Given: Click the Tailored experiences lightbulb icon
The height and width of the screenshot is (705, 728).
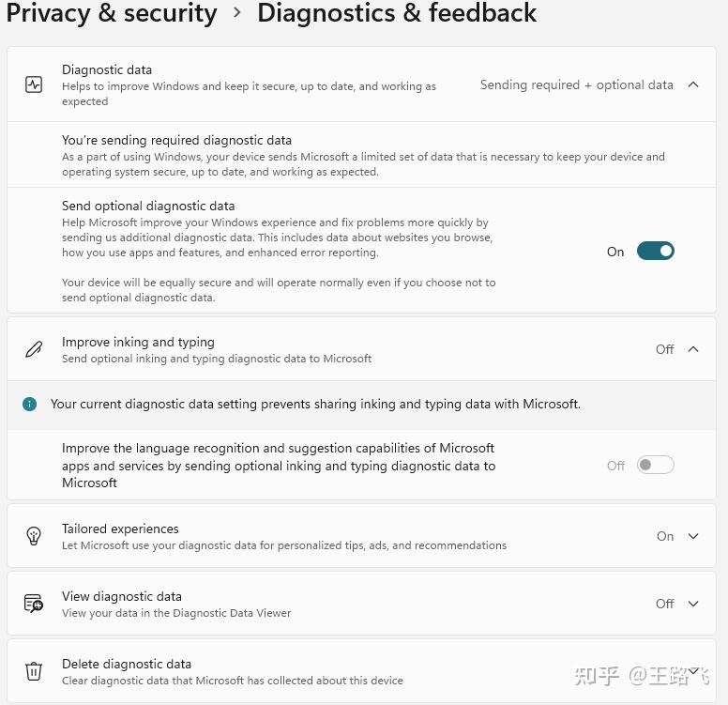Looking at the screenshot, I should tap(34, 536).
